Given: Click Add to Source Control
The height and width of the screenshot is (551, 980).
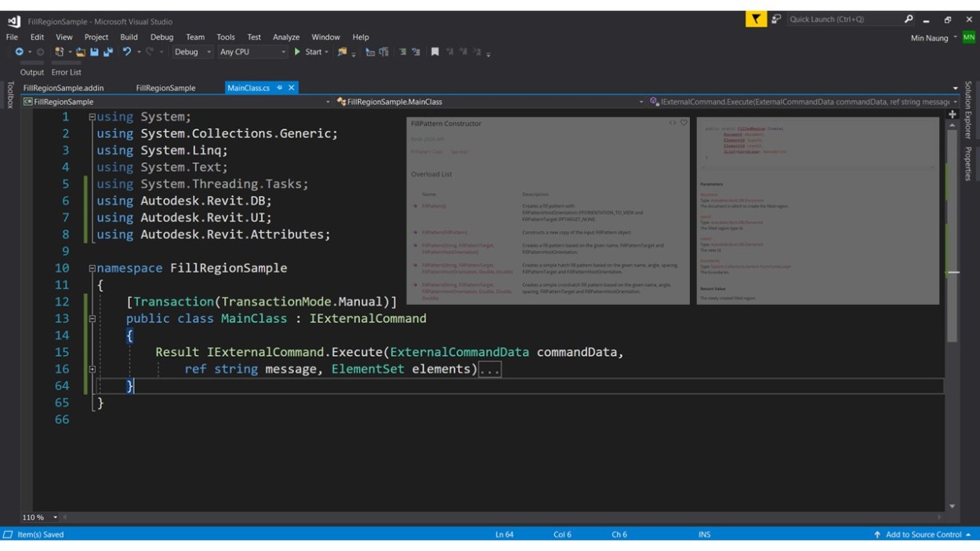Looking at the screenshot, I should tap(923, 535).
